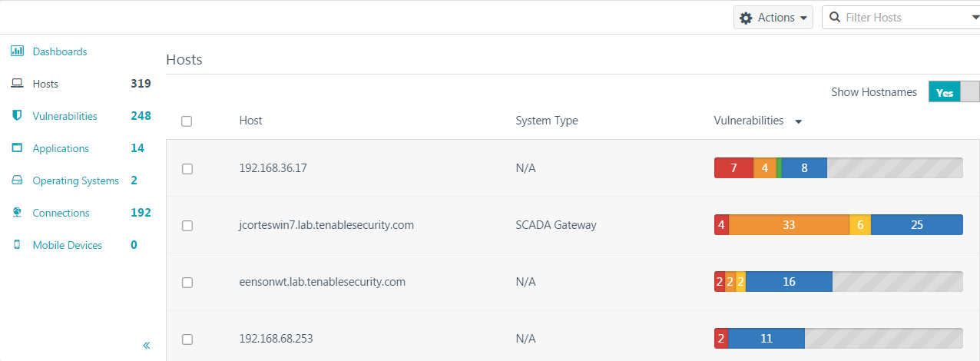This screenshot has width=980, height=361.
Task: Select checkbox for host 192.168.36.17
Action: point(187,169)
